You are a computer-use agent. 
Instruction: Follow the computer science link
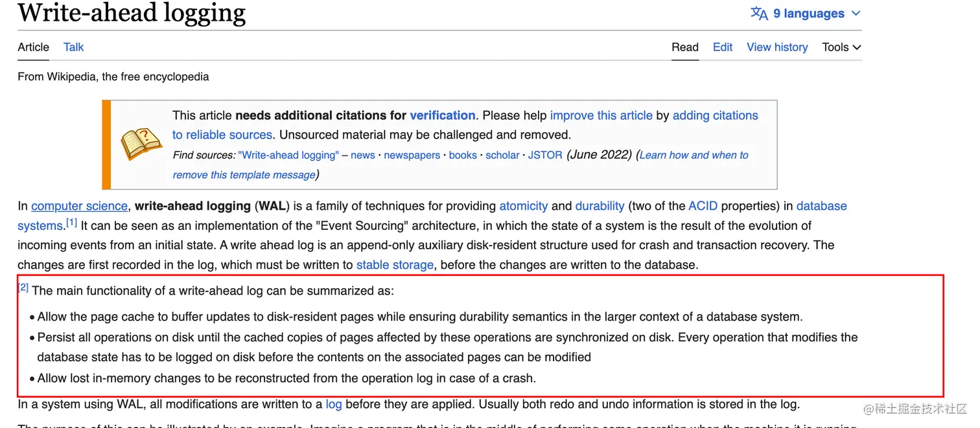pyautogui.click(x=79, y=206)
